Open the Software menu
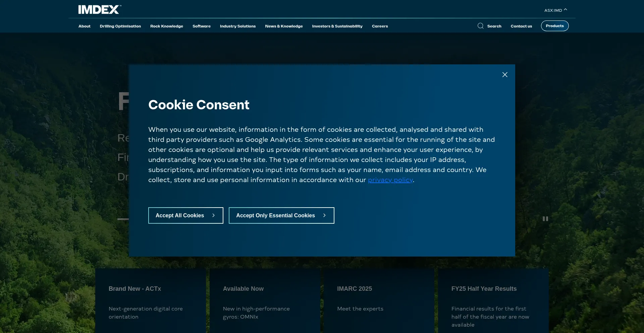This screenshot has width=644, height=333. coord(201,26)
